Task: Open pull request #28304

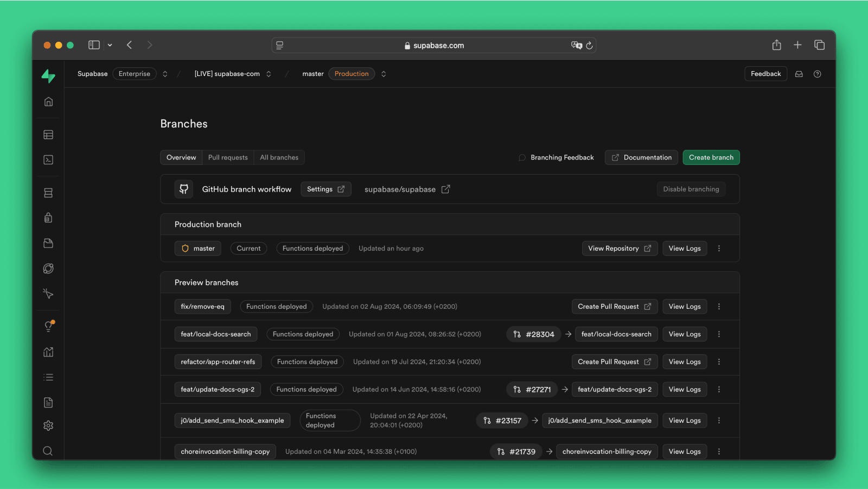Action: (x=534, y=334)
